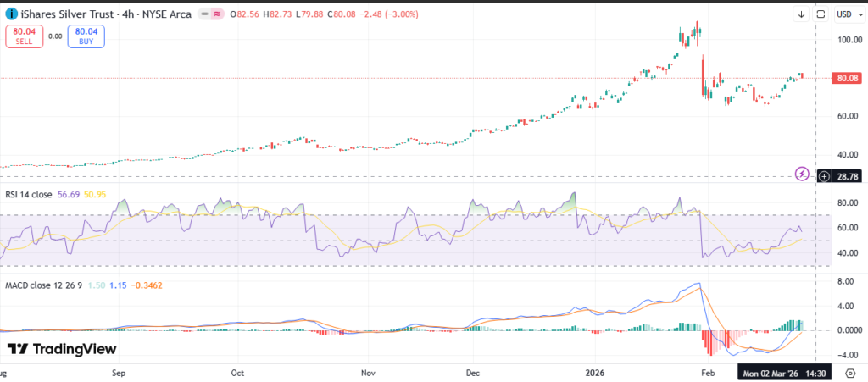Open the USD currency dropdown
Image resolution: width=868 pixels, height=382 pixels.
[844, 14]
